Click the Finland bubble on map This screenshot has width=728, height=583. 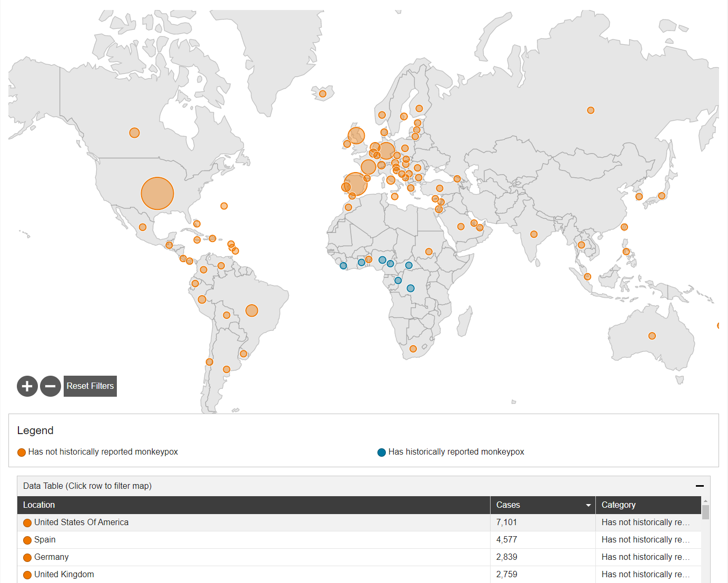(419, 108)
